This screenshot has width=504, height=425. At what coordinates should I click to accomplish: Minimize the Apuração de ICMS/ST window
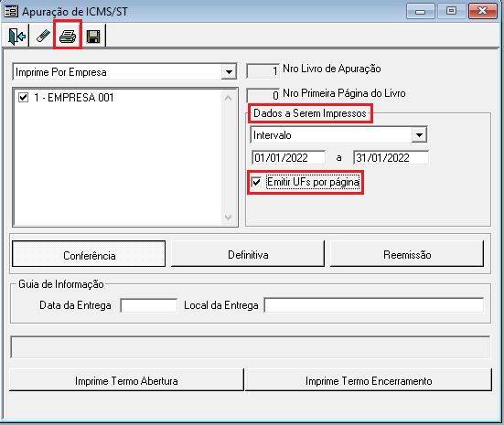tap(420, 11)
